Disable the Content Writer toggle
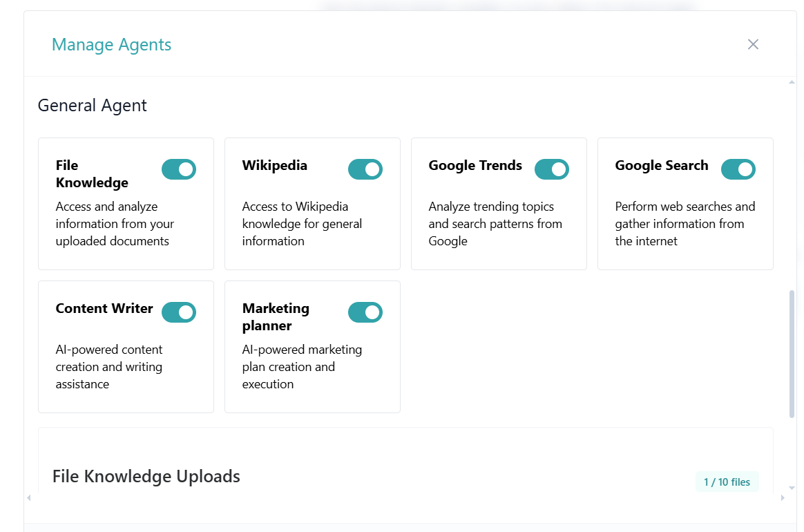The width and height of the screenshot is (804, 532). [x=179, y=312]
